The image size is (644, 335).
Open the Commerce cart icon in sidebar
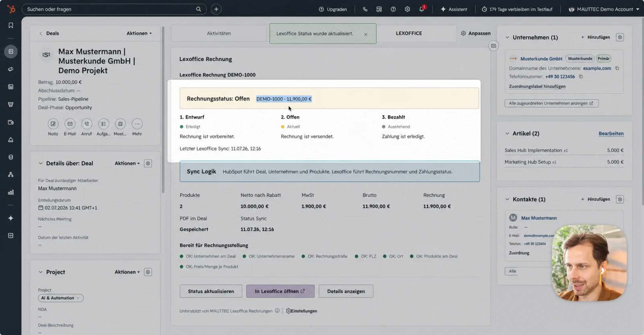tap(11, 104)
